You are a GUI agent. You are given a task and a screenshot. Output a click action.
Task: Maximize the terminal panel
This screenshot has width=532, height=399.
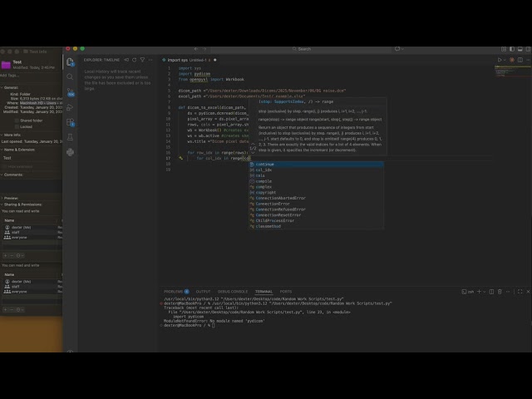[520, 292]
